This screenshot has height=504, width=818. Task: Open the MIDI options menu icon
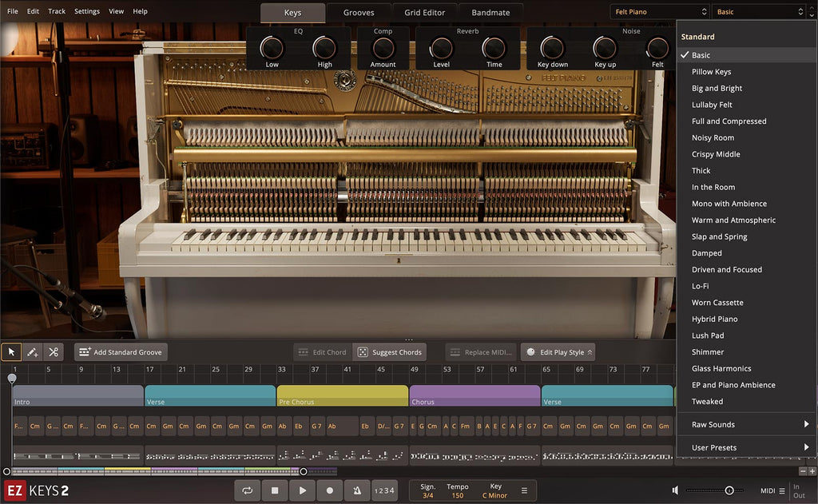782,491
